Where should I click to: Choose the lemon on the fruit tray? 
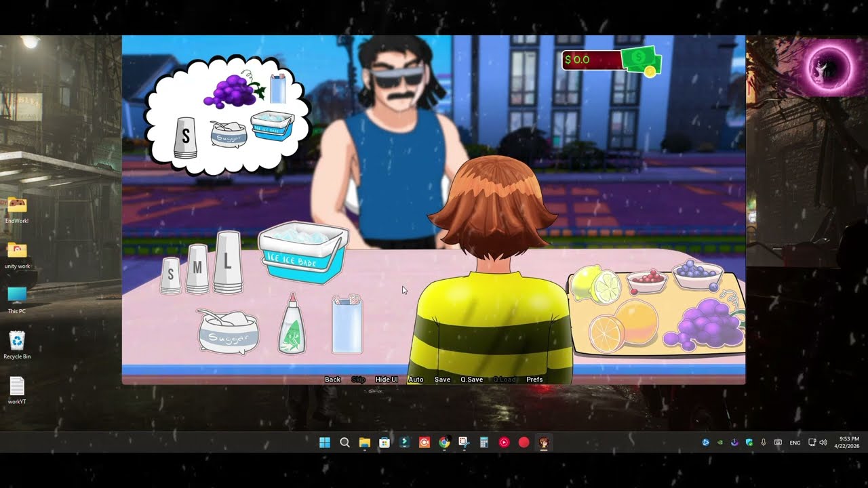595,285
